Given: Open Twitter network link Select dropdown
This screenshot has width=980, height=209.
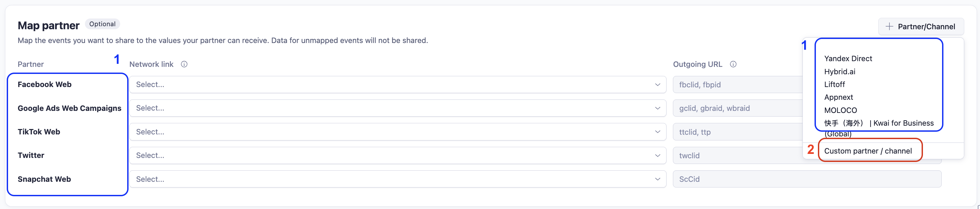Looking at the screenshot, I should tap(398, 155).
